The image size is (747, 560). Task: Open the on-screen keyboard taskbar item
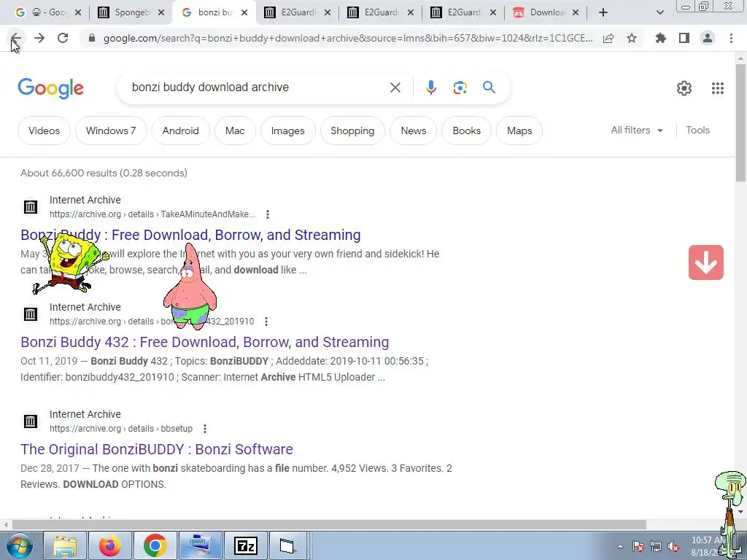[x=200, y=545]
